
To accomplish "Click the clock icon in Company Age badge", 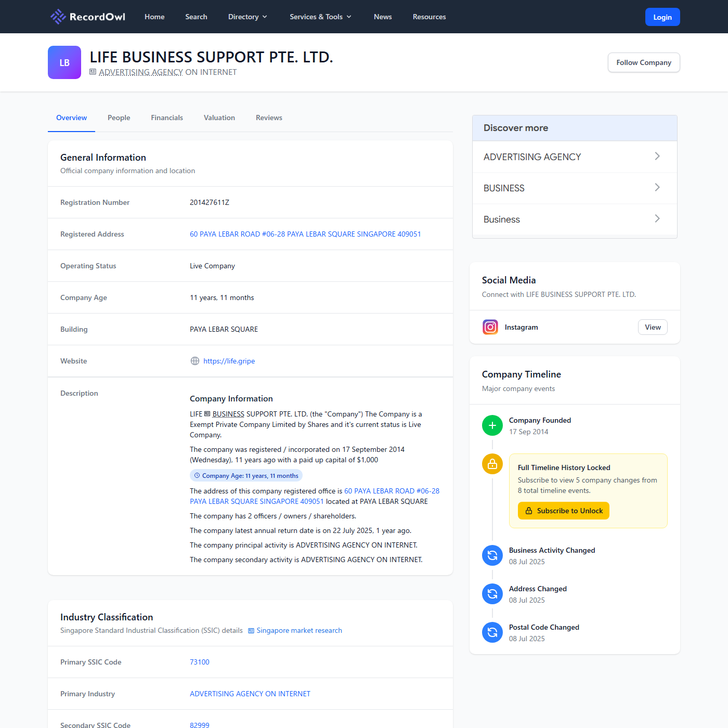I will tap(197, 475).
